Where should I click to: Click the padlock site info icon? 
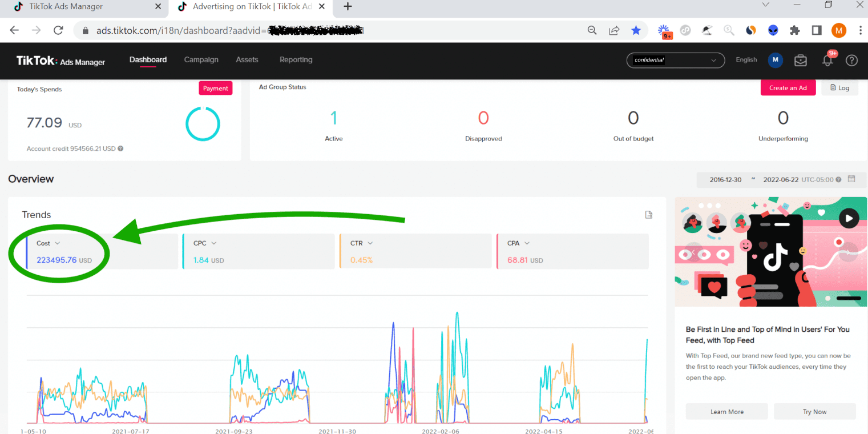(86, 31)
